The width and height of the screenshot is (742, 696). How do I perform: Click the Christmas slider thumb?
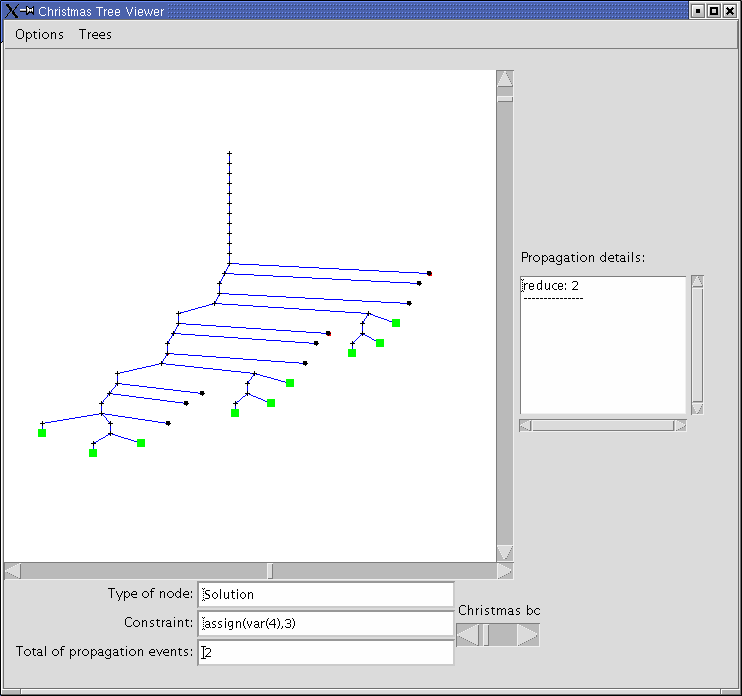coord(487,635)
